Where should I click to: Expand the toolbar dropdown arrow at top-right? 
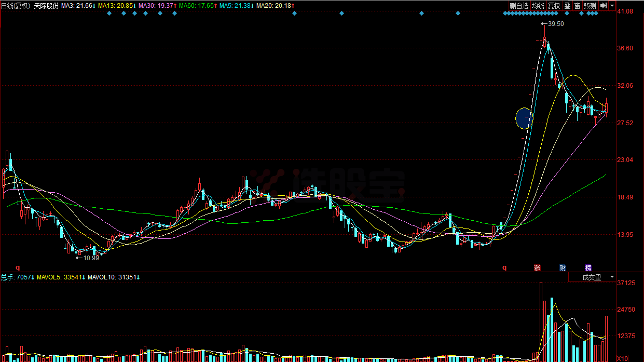coord(612,6)
